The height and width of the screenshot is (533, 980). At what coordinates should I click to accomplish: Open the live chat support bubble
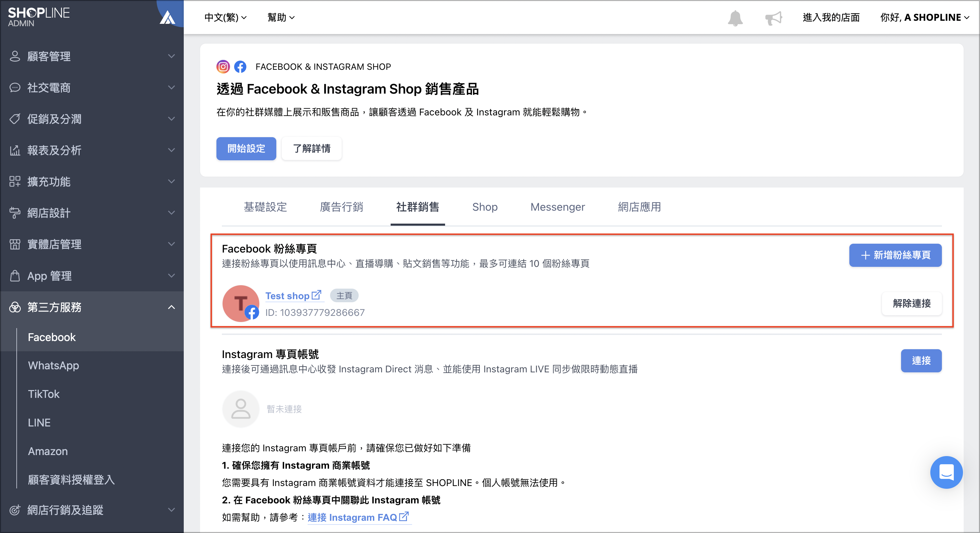point(946,472)
